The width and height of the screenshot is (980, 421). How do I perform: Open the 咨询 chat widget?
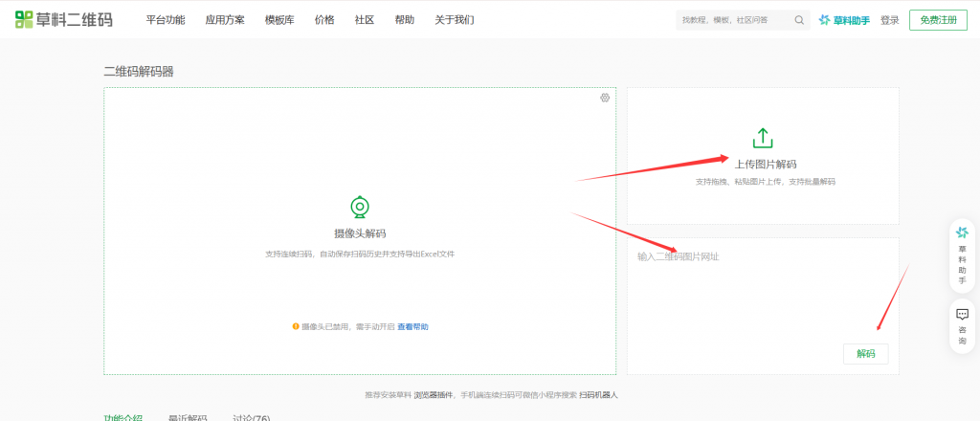[x=962, y=326]
